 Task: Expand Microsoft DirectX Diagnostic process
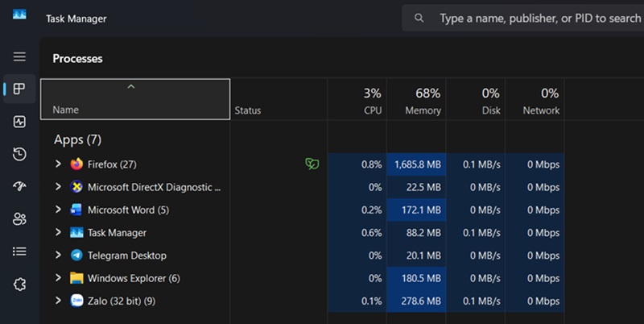(58, 187)
